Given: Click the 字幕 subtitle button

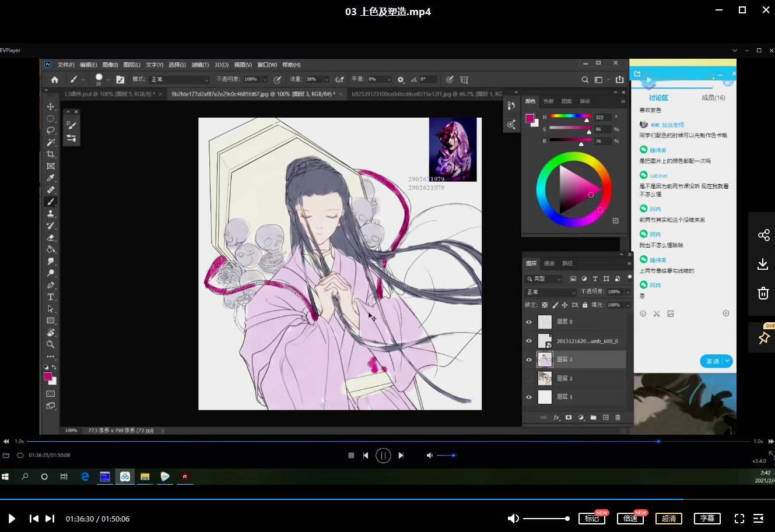Looking at the screenshot, I should pyautogui.click(x=707, y=519).
